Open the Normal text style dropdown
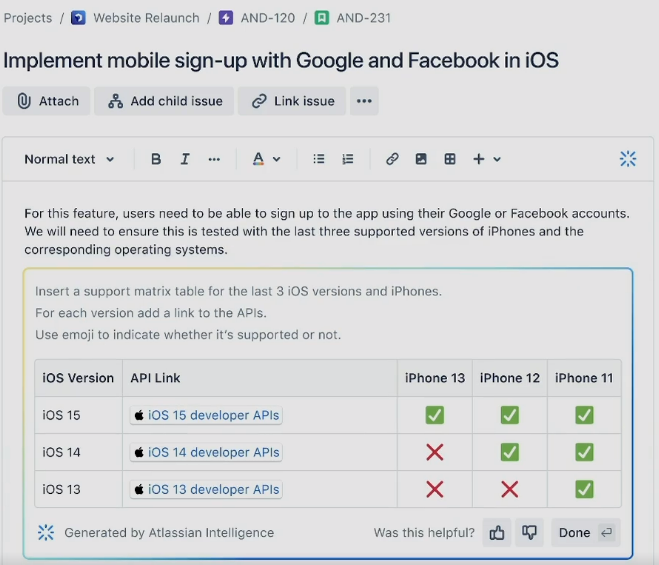Viewport: 659px width, 565px height. (69, 159)
